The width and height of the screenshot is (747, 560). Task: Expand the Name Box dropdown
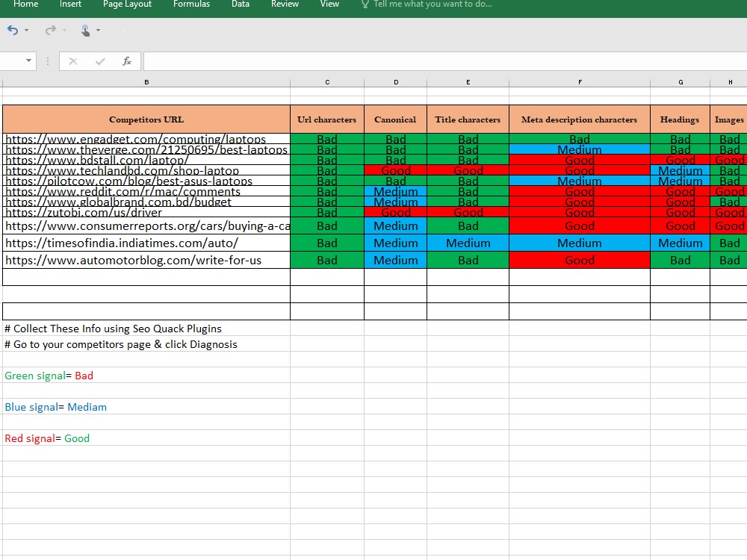click(x=28, y=60)
